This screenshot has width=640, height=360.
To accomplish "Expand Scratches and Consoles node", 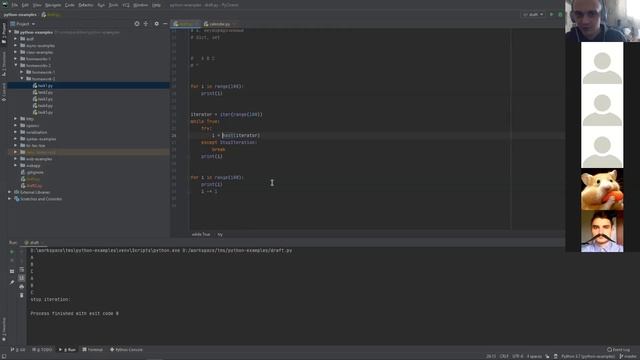I will 10,199.
